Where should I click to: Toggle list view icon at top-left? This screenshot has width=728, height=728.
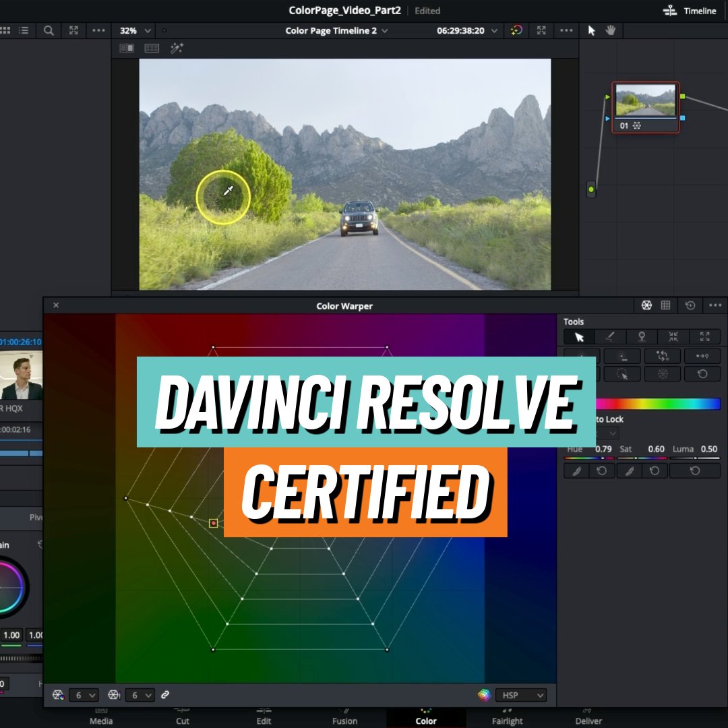(24, 30)
